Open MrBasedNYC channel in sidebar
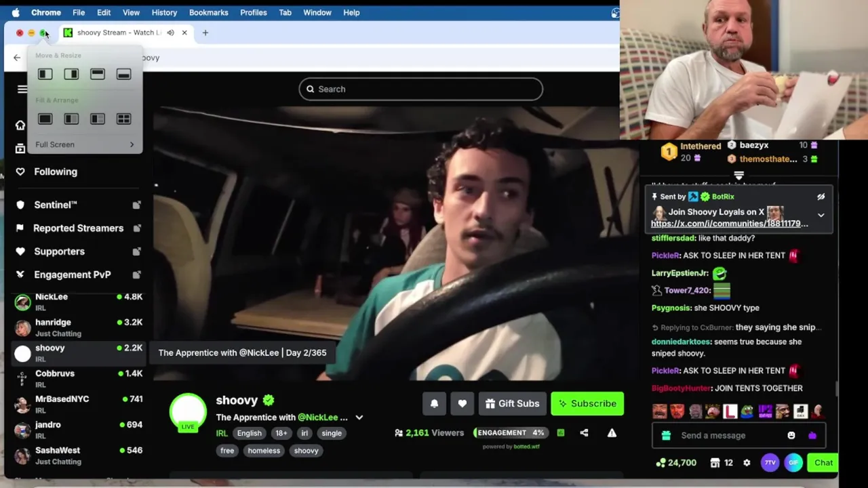This screenshot has width=868, height=488. click(x=78, y=404)
